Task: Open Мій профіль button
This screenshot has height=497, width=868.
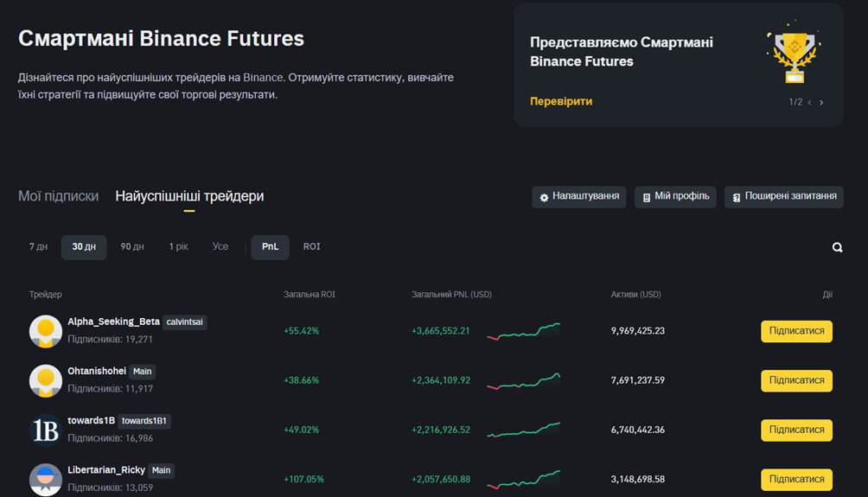Action: coord(675,196)
